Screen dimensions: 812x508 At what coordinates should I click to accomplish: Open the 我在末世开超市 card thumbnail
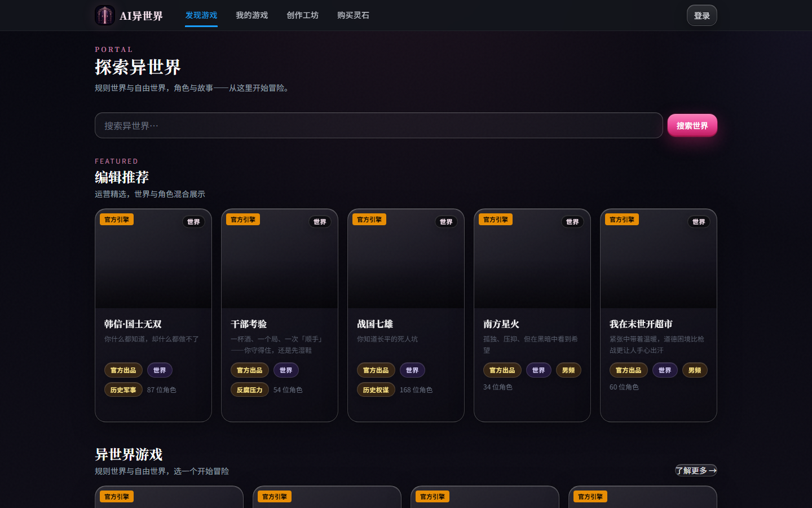(x=659, y=259)
